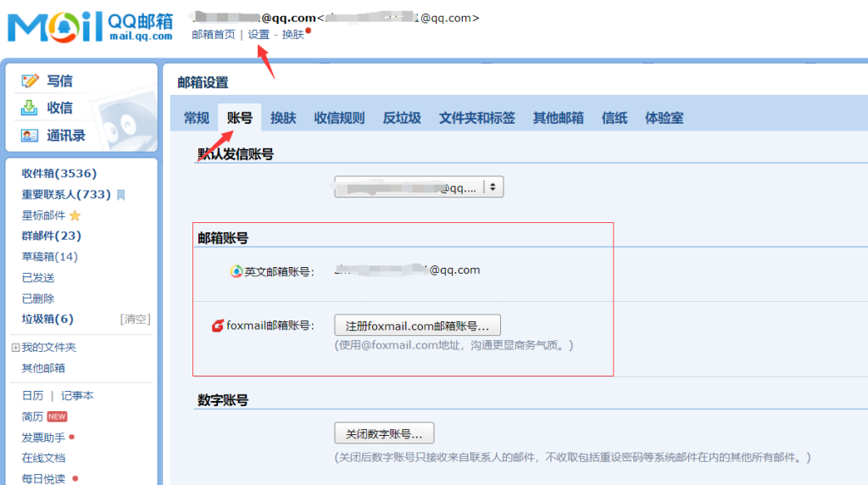Open the 垃圾箱(6) spam folder

47,319
